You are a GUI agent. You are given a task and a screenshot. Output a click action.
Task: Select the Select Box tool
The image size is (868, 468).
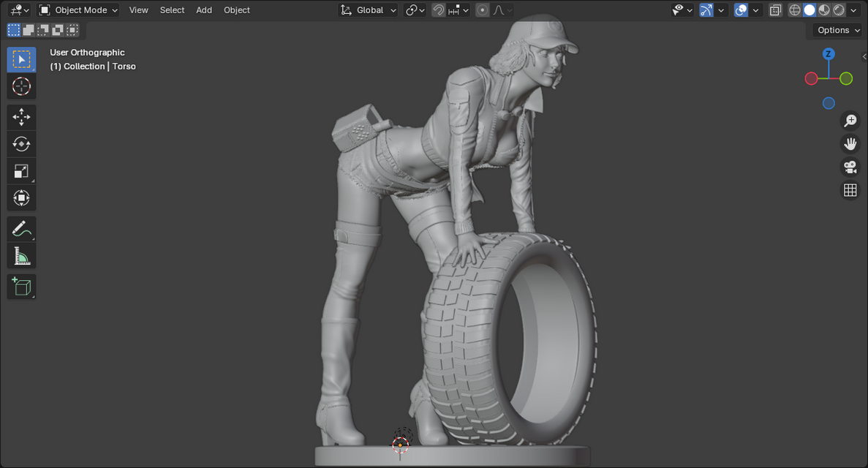pos(21,59)
